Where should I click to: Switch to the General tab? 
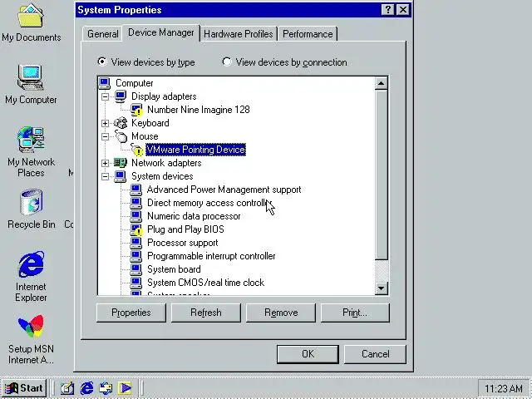coord(102,34)
